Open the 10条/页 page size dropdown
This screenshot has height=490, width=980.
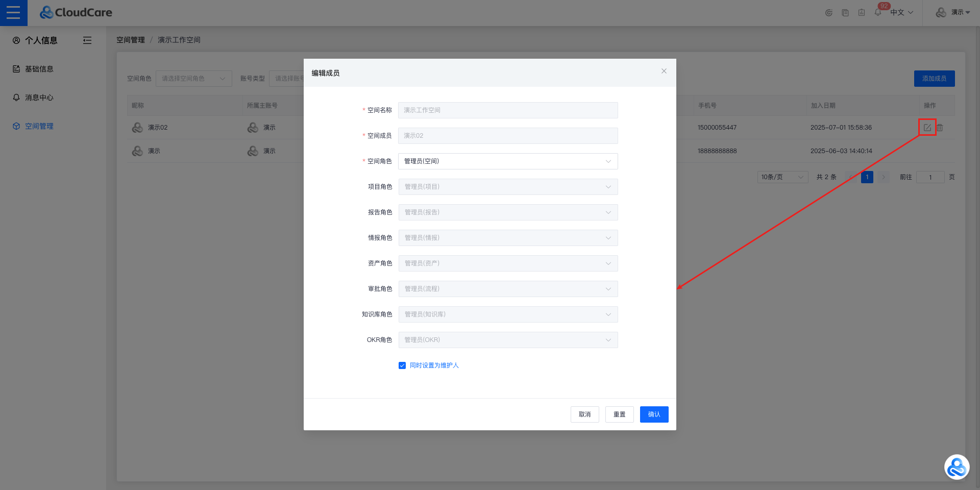pyautogui.click(x=782, y=177)
